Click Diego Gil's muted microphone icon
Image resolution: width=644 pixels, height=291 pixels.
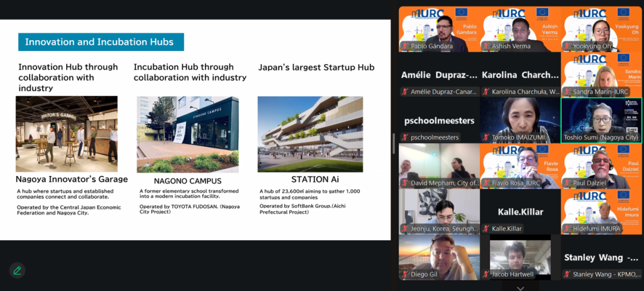point(406,274)
